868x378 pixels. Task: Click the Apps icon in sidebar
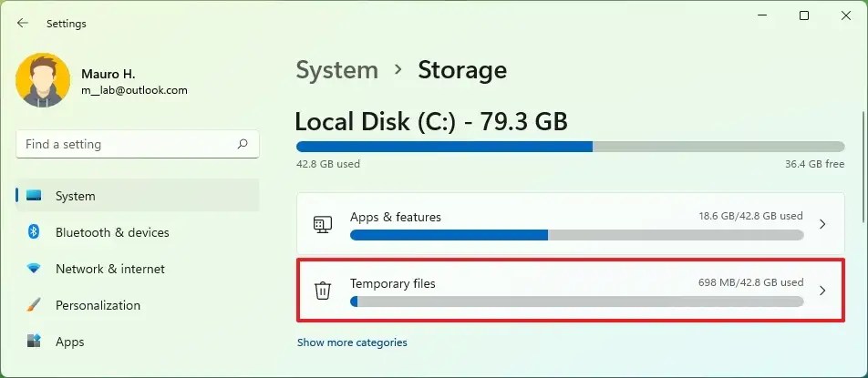coord(35,342)
